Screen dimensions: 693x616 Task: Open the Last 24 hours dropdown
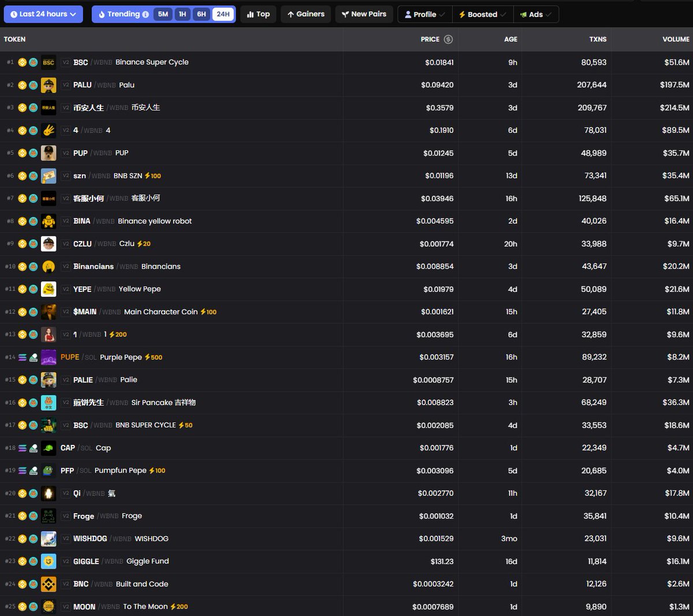point(43,14)
